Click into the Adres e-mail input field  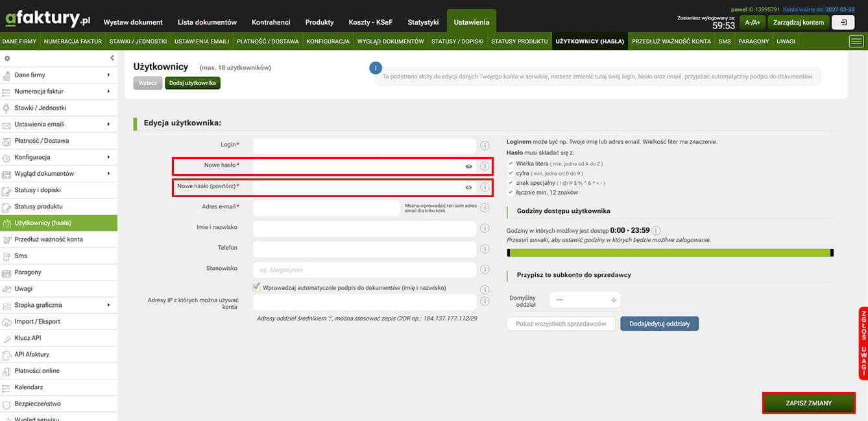[326, 208]
